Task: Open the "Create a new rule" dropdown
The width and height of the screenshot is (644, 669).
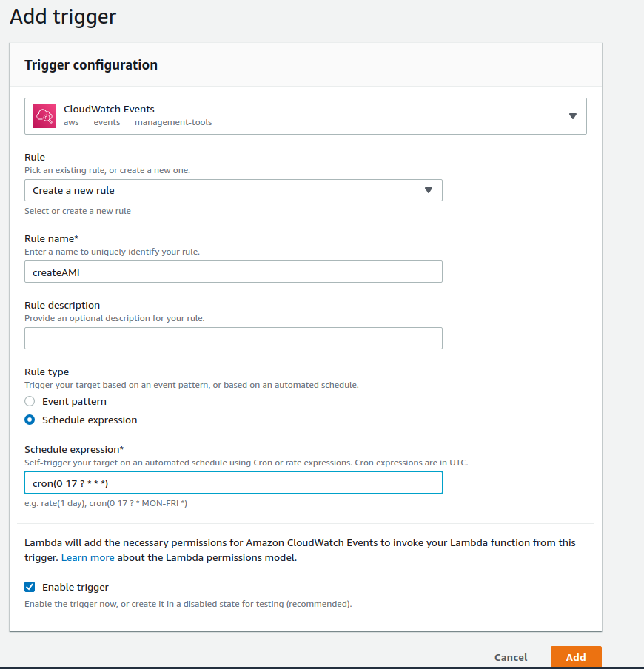Action: point(233,190)
